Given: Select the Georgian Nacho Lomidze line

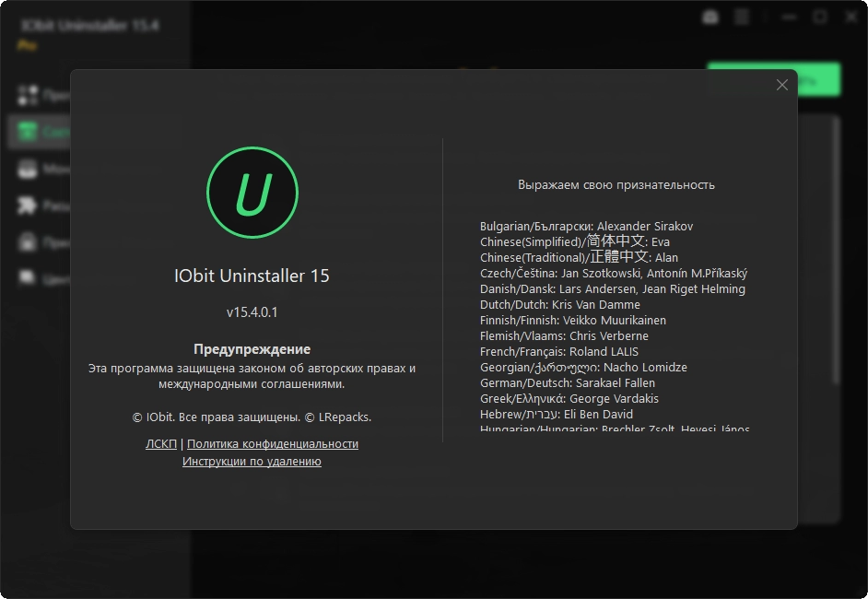Looking at the screenshot, I should (583, 367).
